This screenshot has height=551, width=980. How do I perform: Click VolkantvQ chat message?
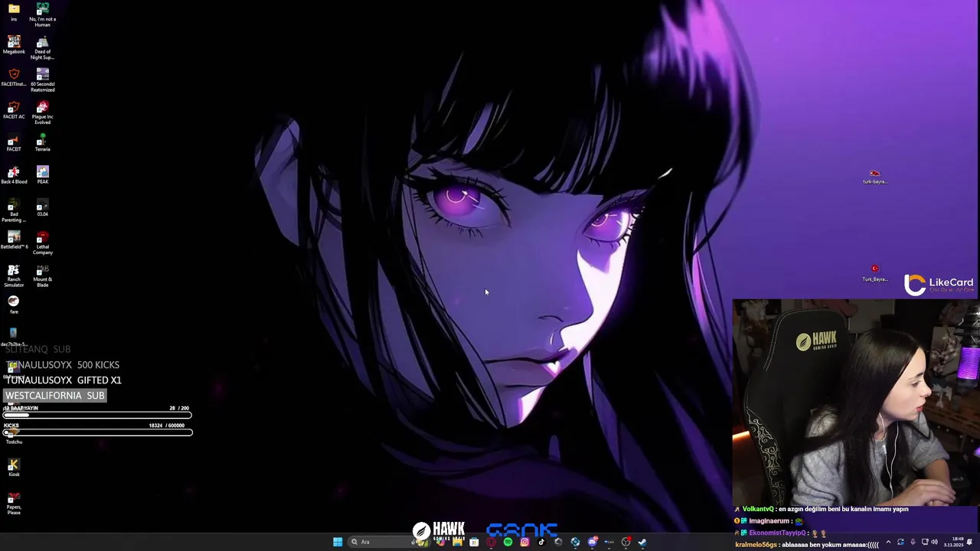point(822,509)
